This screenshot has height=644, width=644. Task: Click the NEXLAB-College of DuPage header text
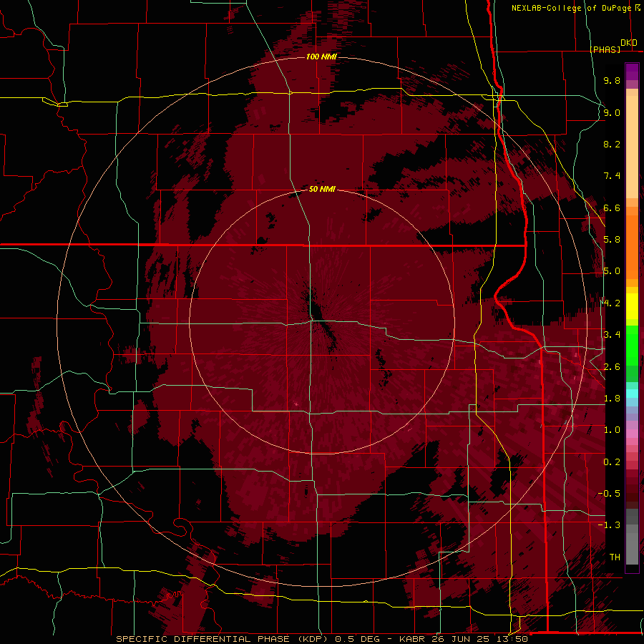click(x=571, y=8)
